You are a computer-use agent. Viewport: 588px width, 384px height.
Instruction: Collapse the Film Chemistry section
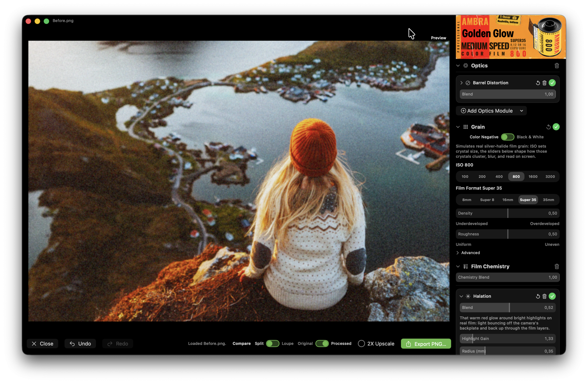[458, 266]
